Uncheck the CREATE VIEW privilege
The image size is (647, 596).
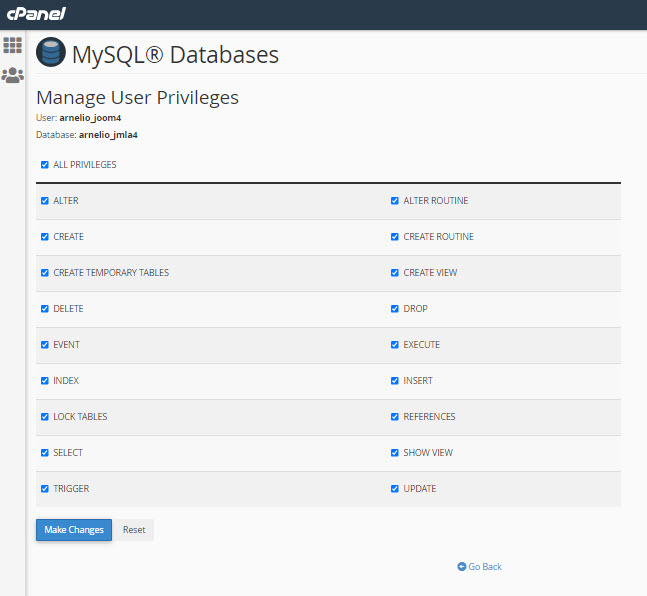[395, 273]
